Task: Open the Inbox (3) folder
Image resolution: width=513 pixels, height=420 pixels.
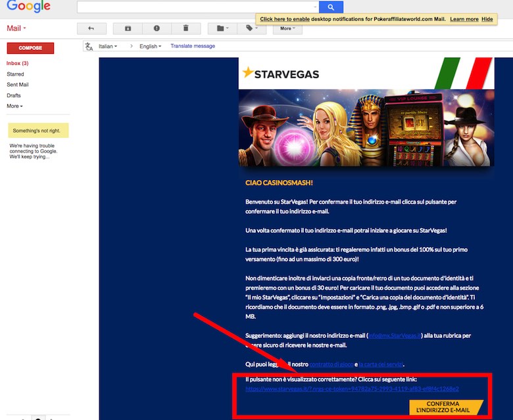Action: pos(17,63)
